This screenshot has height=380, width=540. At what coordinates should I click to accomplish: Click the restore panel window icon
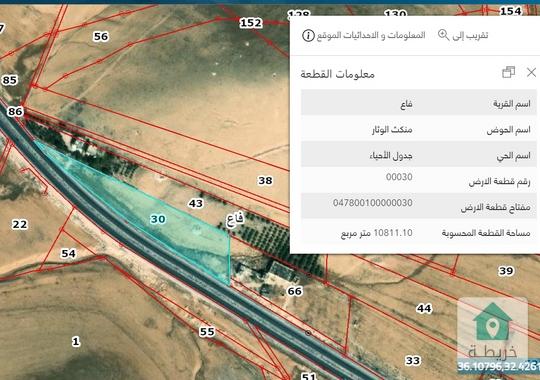pos(508,72)
